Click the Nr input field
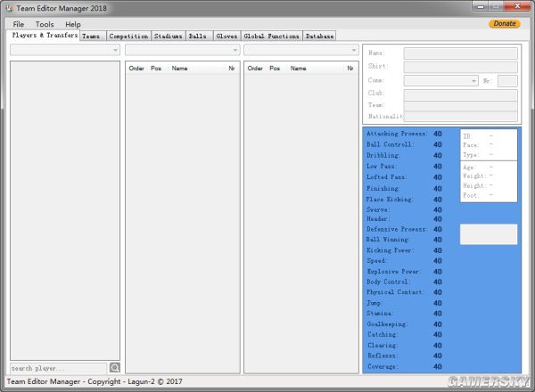 507,81
